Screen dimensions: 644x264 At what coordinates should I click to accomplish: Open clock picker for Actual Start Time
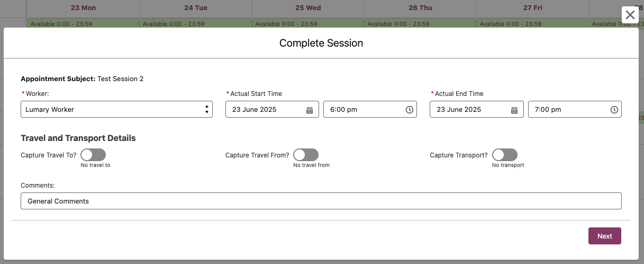coord(409,110)
